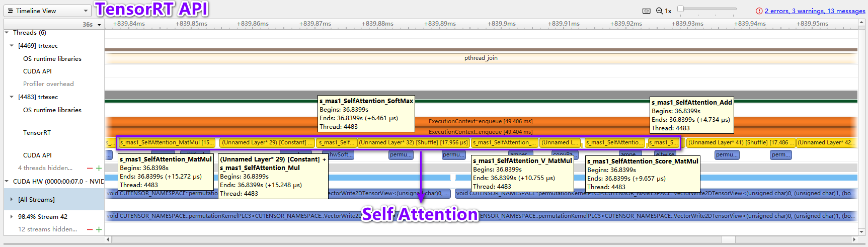Image resolution: width=868 pixels, height=247 pixels.
Task: Select ExecutionContext::enqueue [49.404 ms] bar
Action: click(481, 132)
